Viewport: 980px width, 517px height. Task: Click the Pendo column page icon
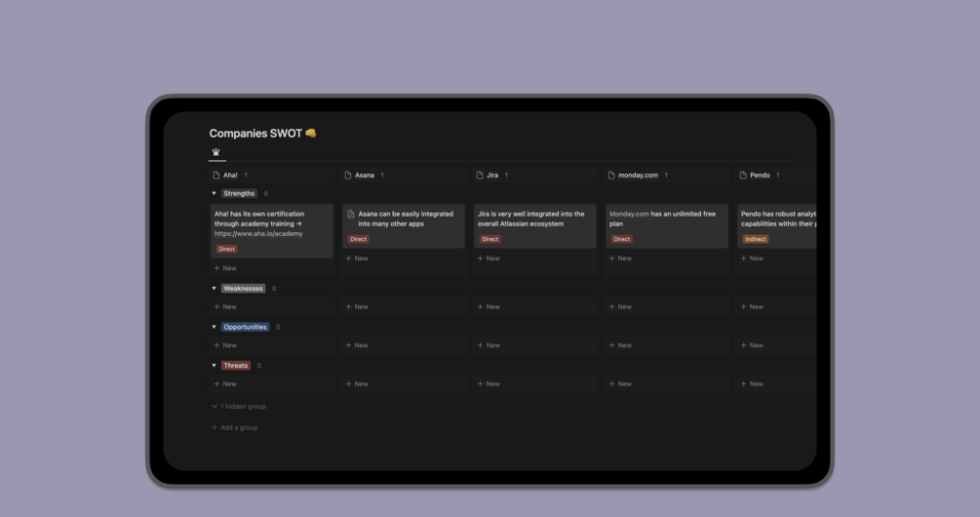point(743,175)
